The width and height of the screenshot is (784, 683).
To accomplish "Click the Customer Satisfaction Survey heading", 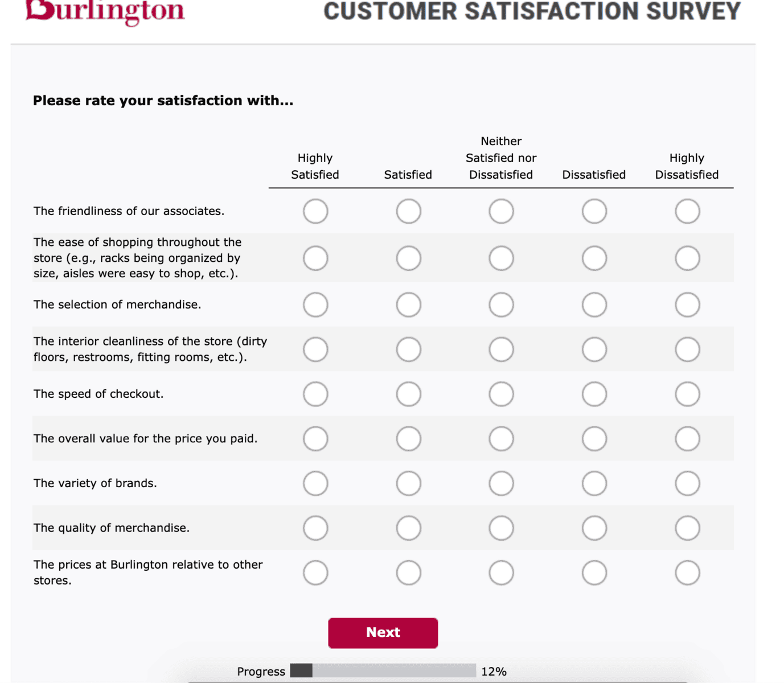I will click(x=532, y=11).
